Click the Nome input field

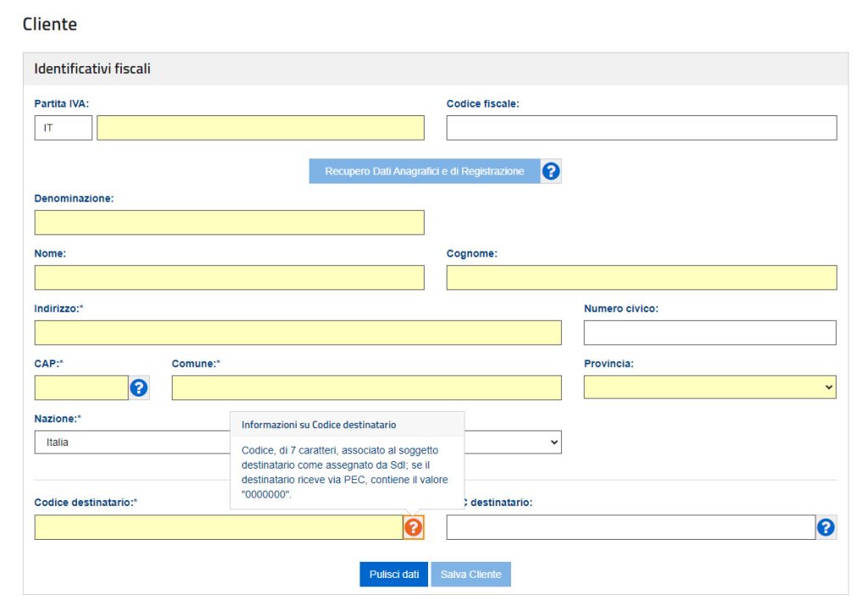tap(229, 278)
